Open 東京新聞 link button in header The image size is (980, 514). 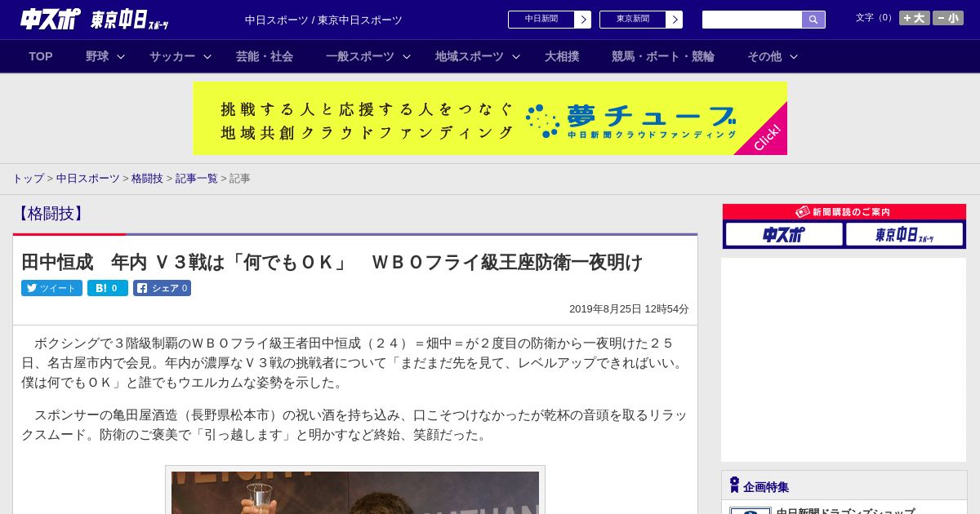pyautogui.click(x=632, y=20)
